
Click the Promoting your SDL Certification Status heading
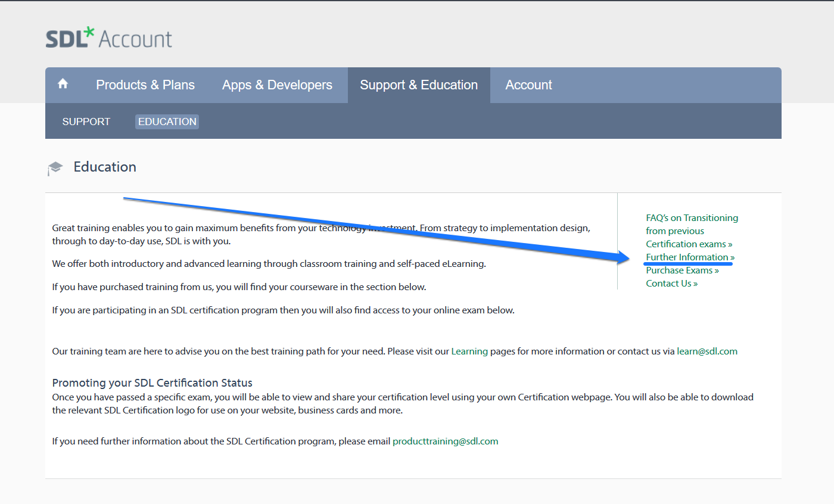pyautogui.click(x=152, y=382)
